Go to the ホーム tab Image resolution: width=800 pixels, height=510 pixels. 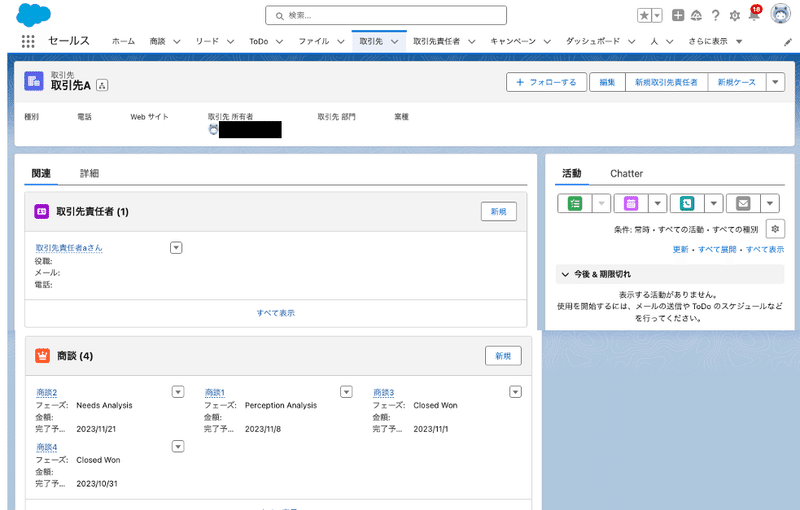click(123, 41)
